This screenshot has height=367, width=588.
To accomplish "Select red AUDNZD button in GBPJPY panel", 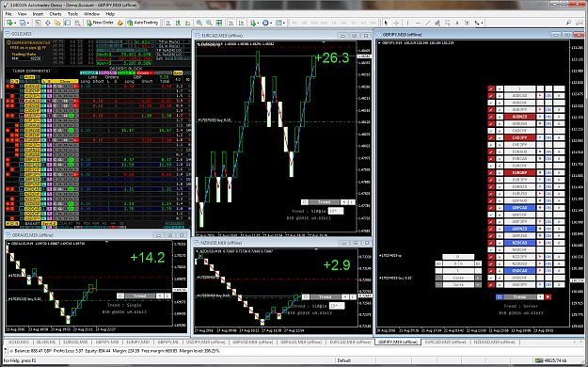I will [x=519, y=117].
